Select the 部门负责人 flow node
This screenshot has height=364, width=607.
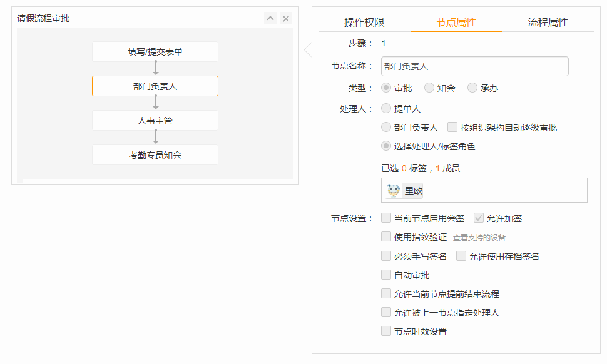click(155, 86)
